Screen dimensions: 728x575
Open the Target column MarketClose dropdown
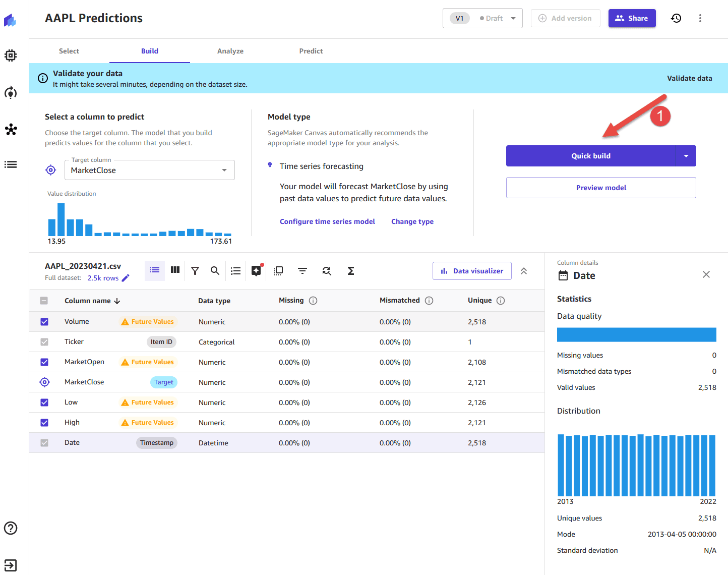[x=150, y=170]
